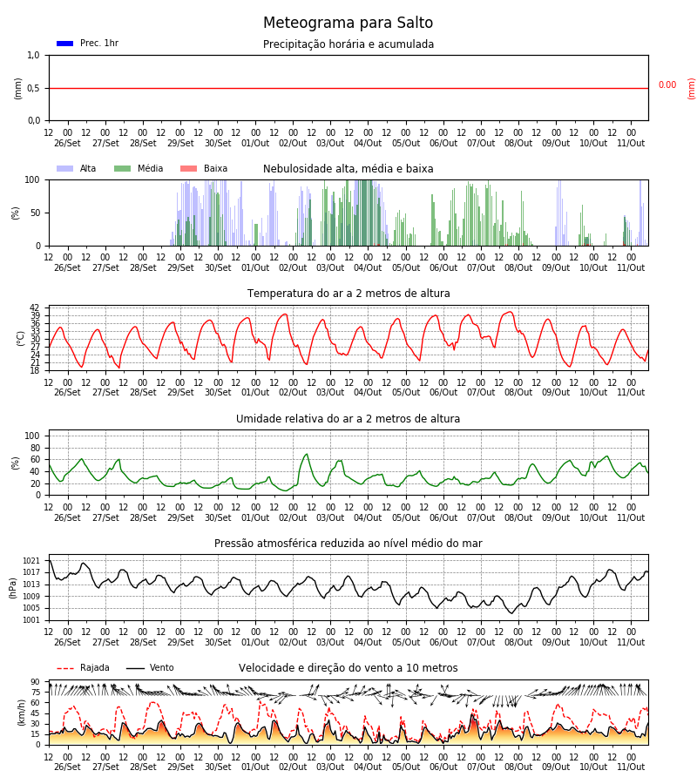
Task: Click the red Baixa legend swatch
Action: tap(188, 168)
